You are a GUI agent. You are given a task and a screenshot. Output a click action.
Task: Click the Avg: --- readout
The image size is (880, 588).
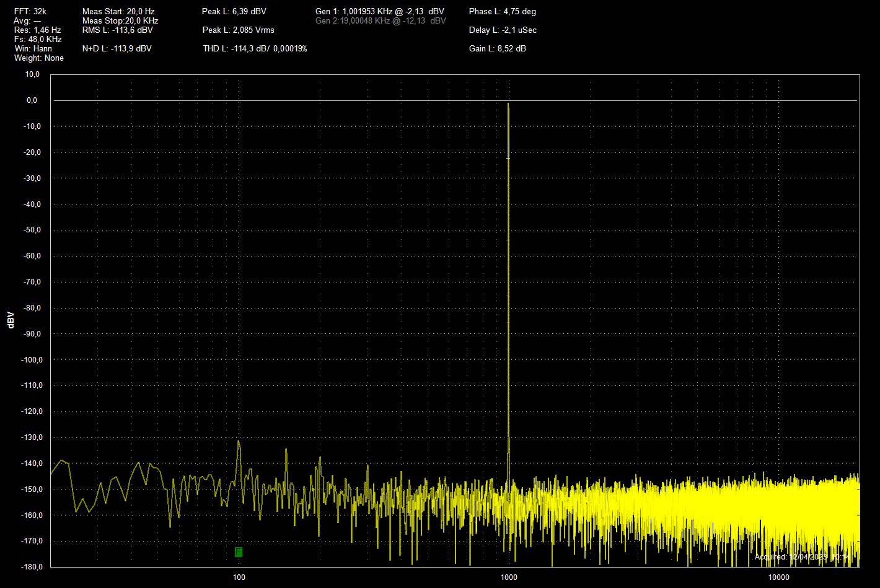coord(27,20)
